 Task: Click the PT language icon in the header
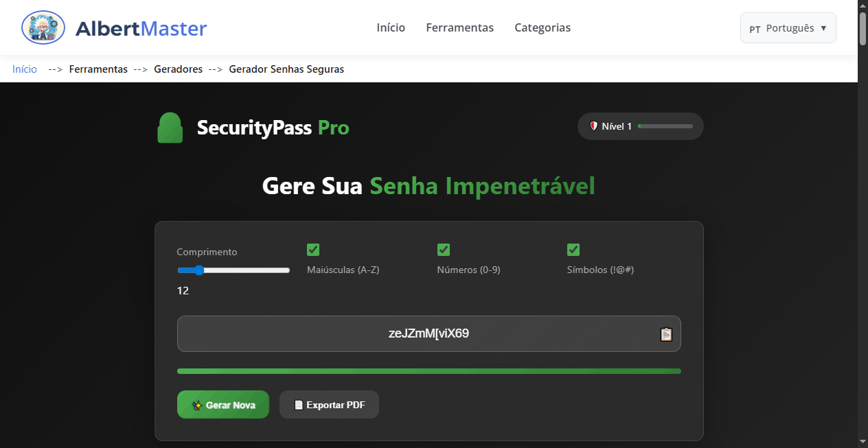755,29
